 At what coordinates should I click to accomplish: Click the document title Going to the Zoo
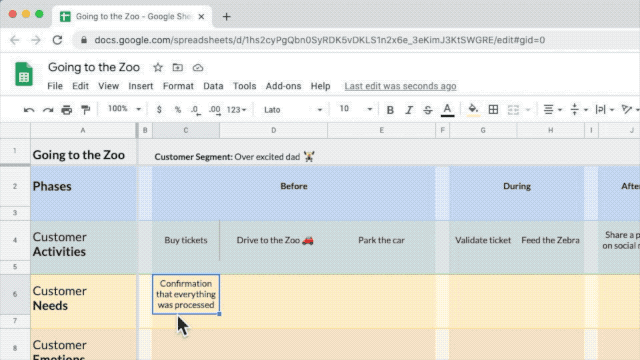coord(94,67)
